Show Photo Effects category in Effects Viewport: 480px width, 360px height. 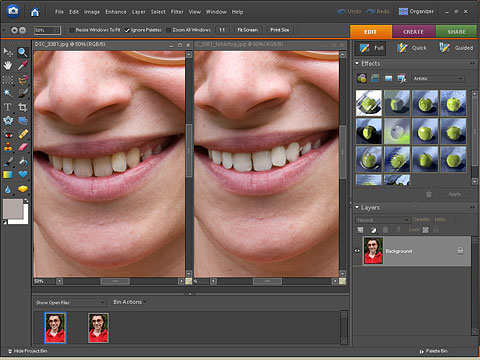(388, 78)
